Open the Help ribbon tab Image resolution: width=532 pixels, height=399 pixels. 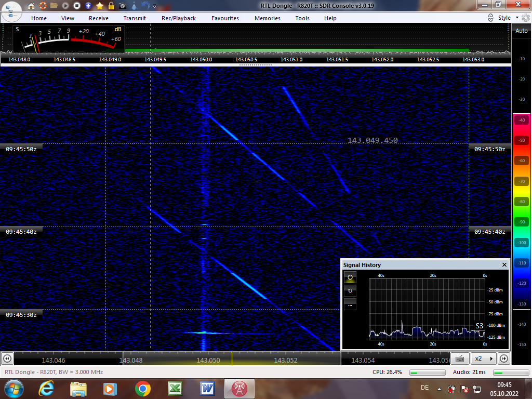coord(330,18)
